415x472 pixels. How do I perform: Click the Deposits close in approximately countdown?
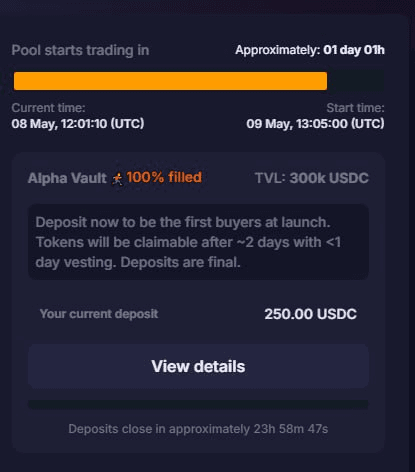tap(198, 429)
